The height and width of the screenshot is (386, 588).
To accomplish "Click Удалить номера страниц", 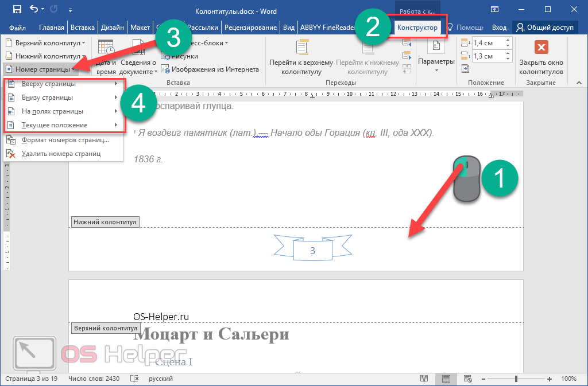I will click(60, 154).
